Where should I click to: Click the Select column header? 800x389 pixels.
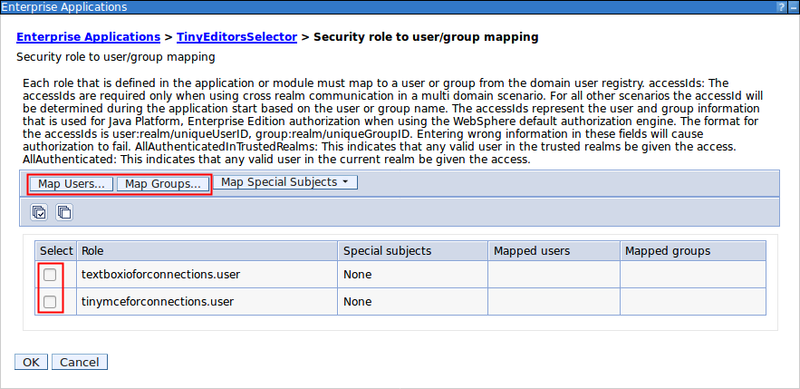56,251
